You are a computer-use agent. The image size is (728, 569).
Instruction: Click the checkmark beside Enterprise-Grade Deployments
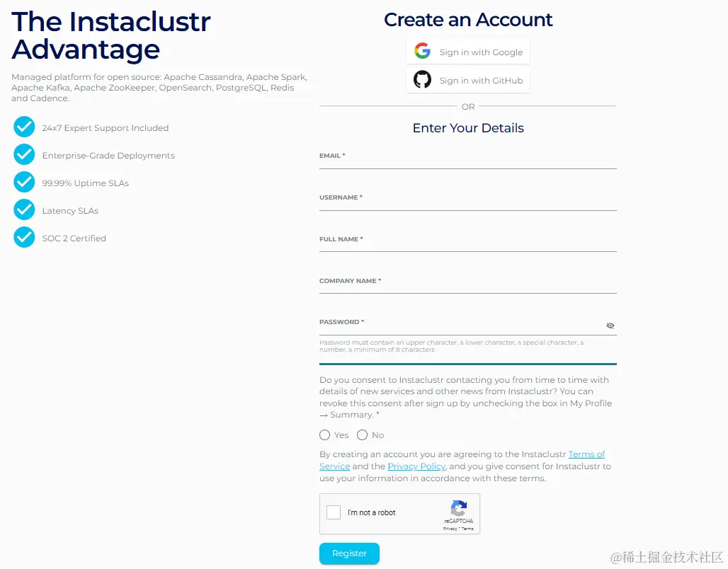coord(23,155)
